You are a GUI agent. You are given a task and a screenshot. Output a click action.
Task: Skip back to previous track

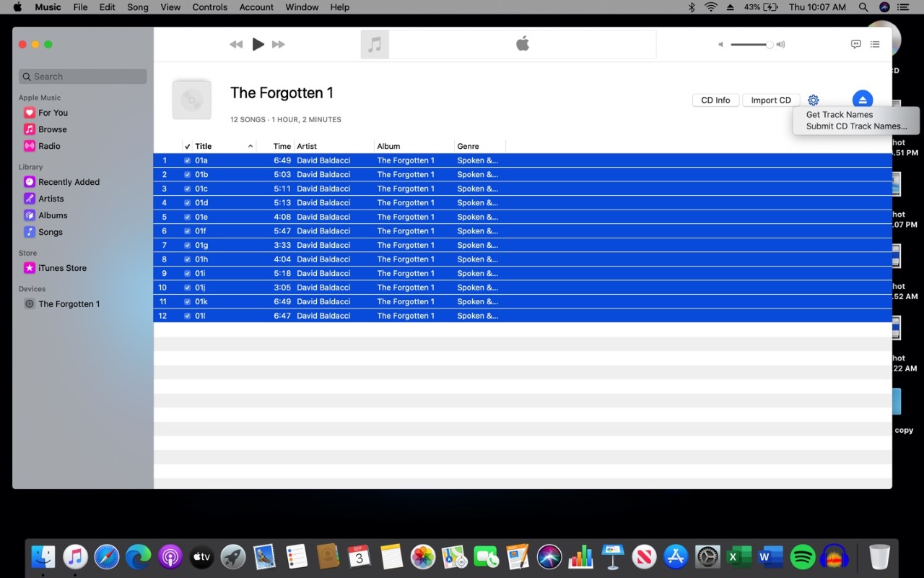click(236, 44)
